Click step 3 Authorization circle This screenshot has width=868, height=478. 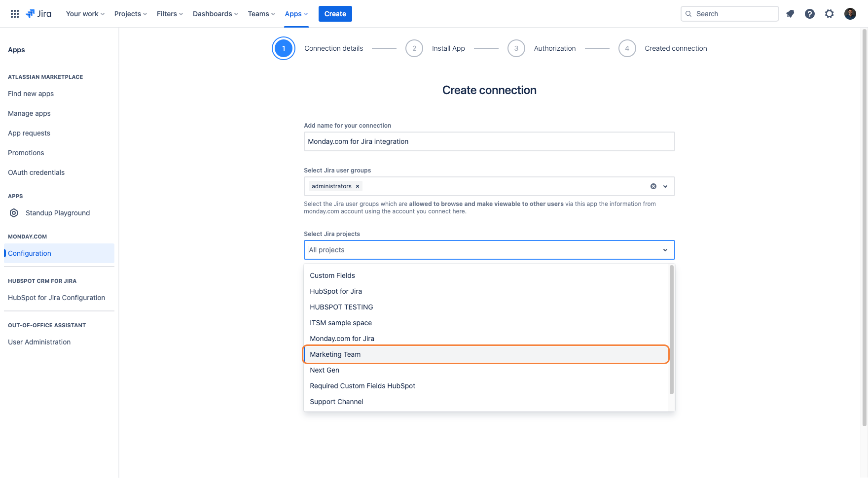516,48
